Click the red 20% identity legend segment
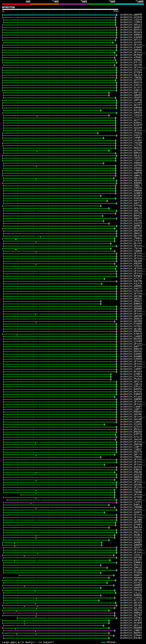This screenshot has width=146, height=644. pos(16,4)
